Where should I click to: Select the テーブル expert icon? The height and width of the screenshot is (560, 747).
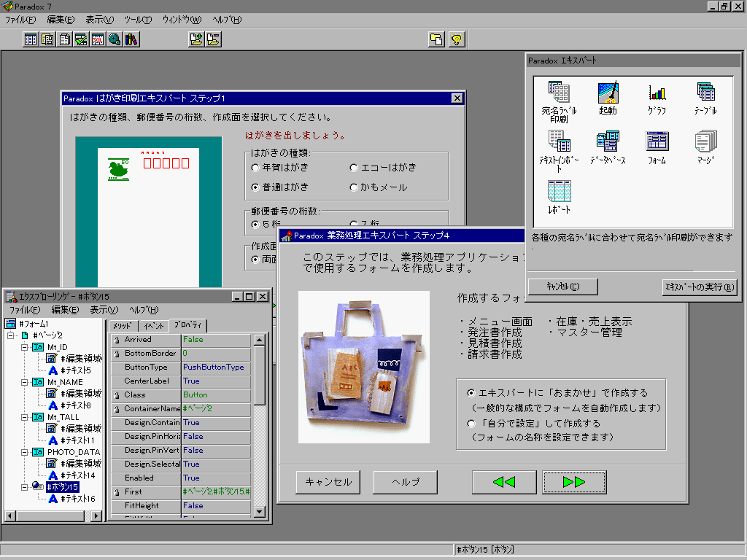point(705,98)
